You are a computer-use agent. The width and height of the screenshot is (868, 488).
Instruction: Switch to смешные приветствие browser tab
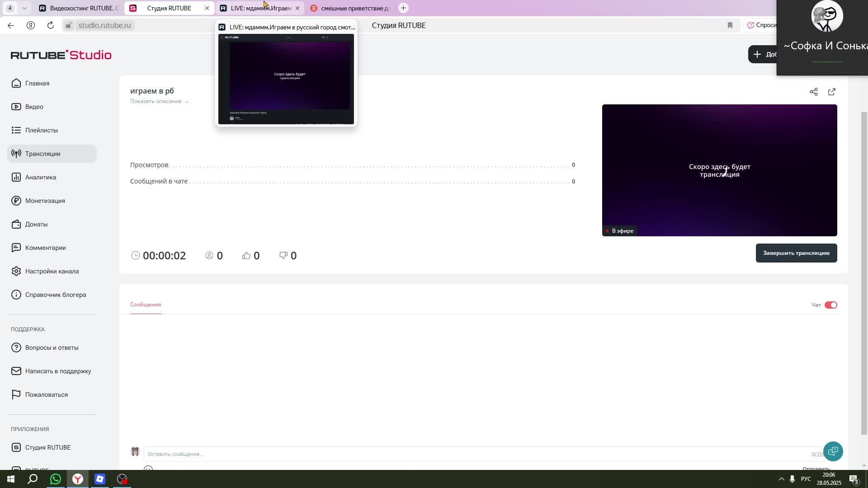350,8
